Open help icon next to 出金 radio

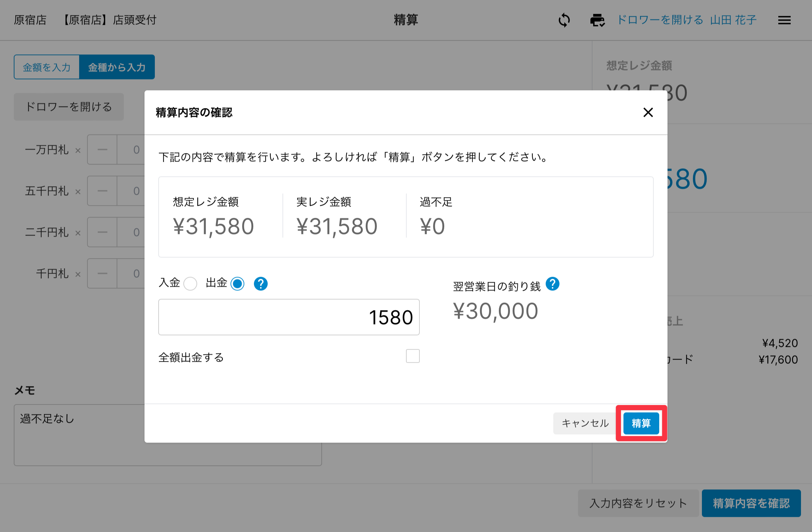click(x=260, y=284)
